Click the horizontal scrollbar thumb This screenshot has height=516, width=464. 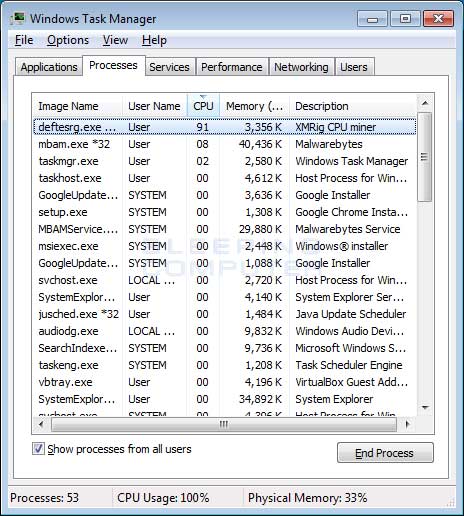tap(224, 424)
